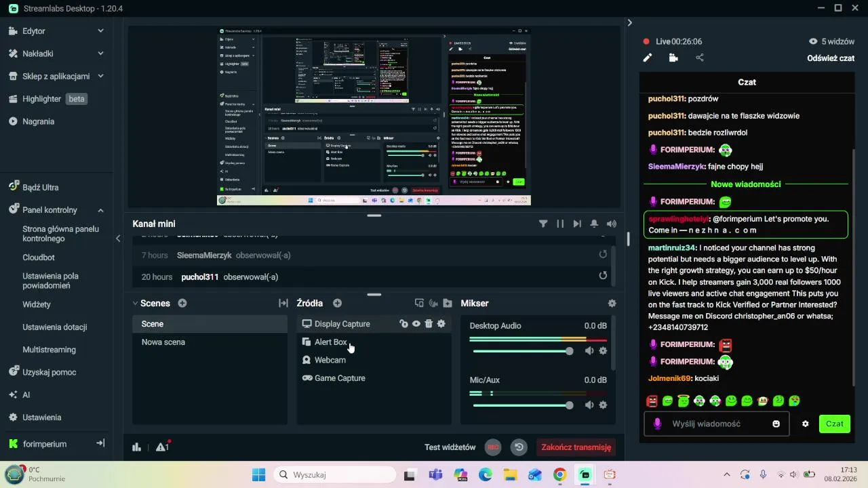Edit stream info with the pencil icon
Viewport: 868px width, 488px height.
click(648, 58)
